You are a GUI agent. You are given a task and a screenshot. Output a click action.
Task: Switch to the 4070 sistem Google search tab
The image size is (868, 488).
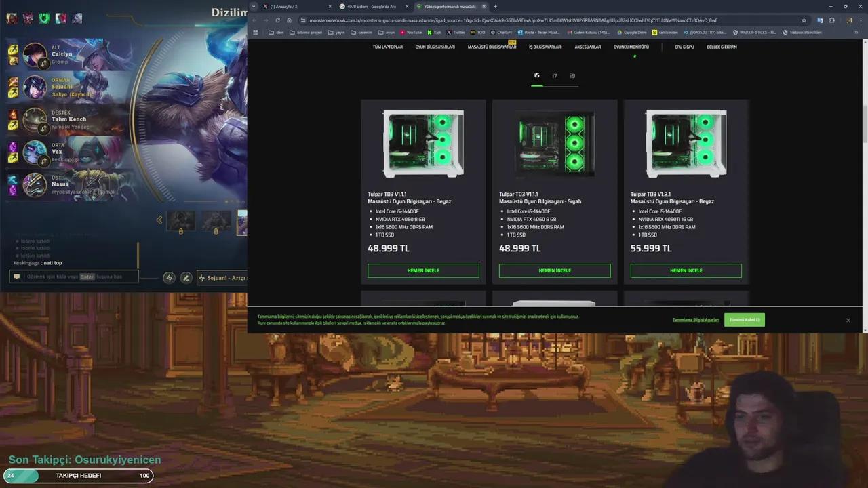tap(372, 6)
